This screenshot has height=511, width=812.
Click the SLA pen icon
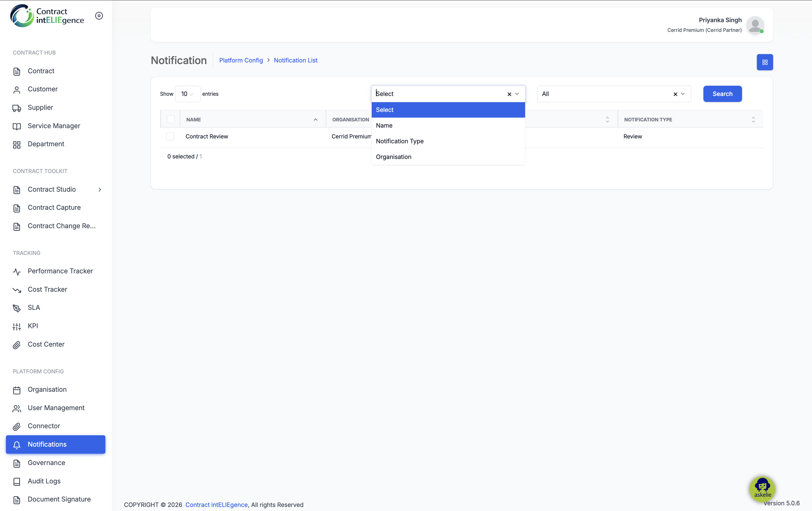pos(16,308)
